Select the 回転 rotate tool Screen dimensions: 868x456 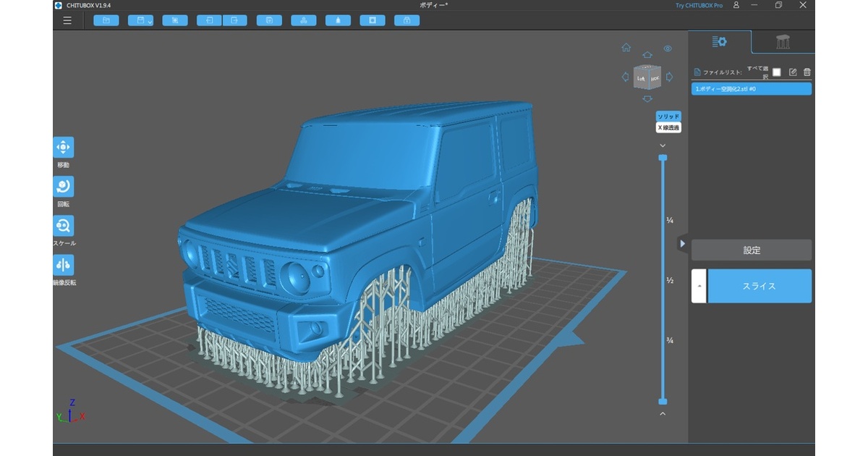point(63,187)
